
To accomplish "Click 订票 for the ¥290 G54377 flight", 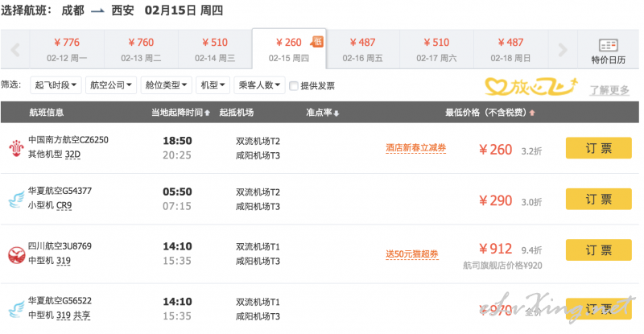I will tap(598, 200).
